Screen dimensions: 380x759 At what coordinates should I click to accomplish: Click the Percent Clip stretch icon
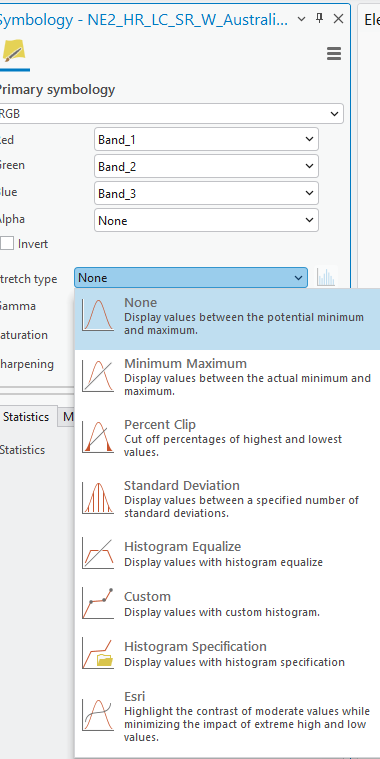pos(98,437)
